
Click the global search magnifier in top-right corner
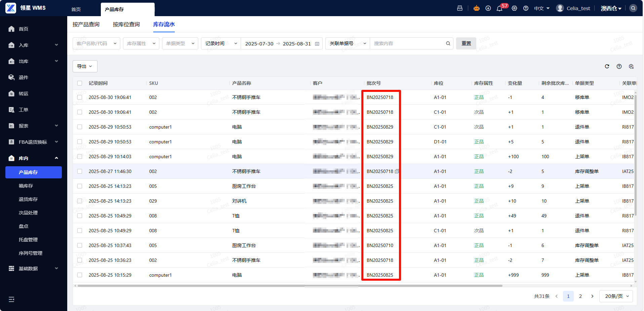(x=633, y=8)
